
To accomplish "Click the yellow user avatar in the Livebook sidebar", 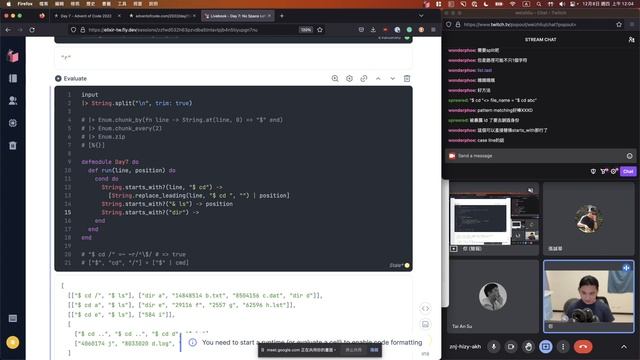I will 13,342.
